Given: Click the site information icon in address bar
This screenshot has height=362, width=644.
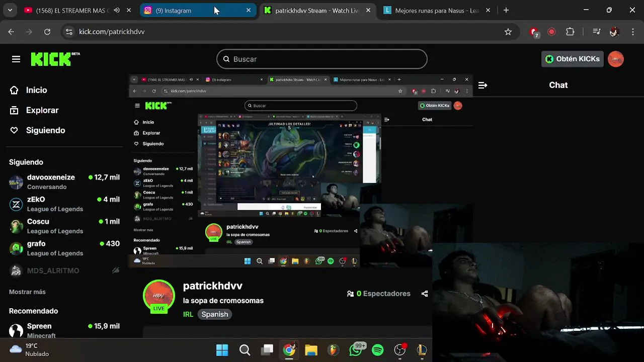Looking at the screenshot, I should (69, 32).
